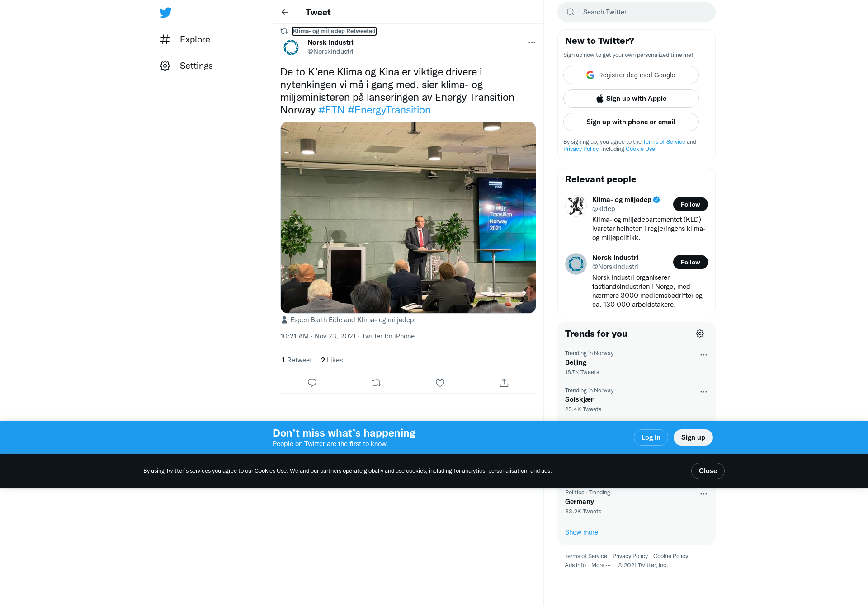Retweet using the retweet icon below photo

coord(376,383)
